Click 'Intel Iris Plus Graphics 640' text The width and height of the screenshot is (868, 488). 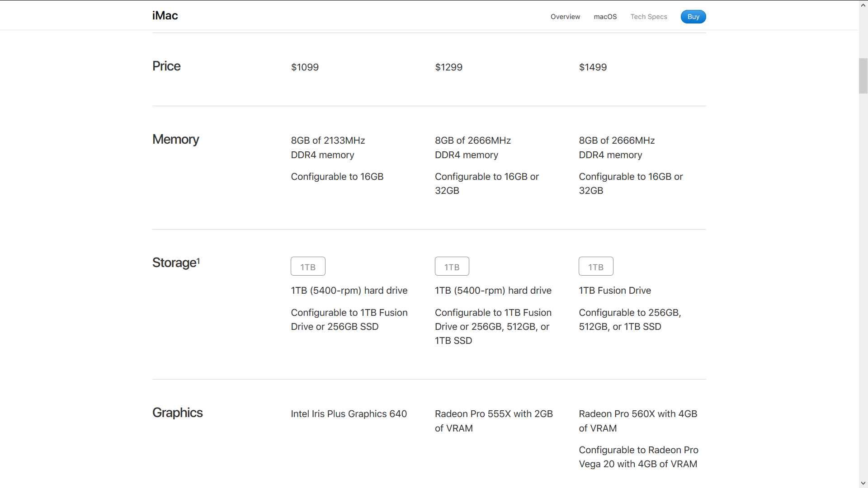coord(349,414)
